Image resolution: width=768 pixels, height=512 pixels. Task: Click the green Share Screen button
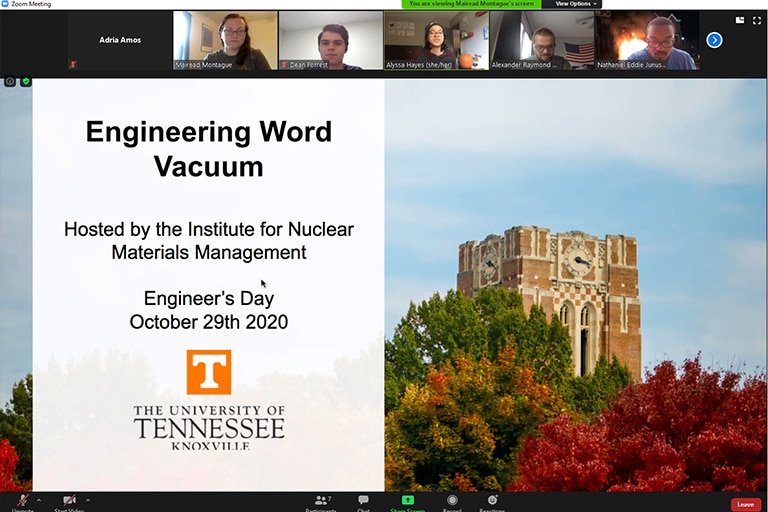click(407, 502)
